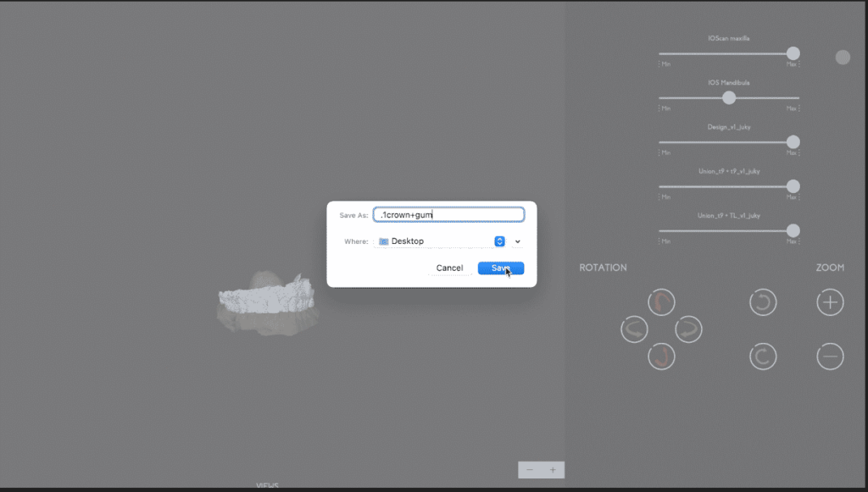Click the Design_v1_juky slider handle
The image size is (868, 492).
point(793,142)
